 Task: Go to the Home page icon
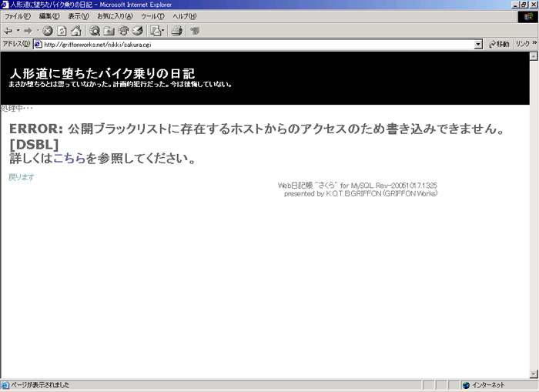tap(75, 31)
